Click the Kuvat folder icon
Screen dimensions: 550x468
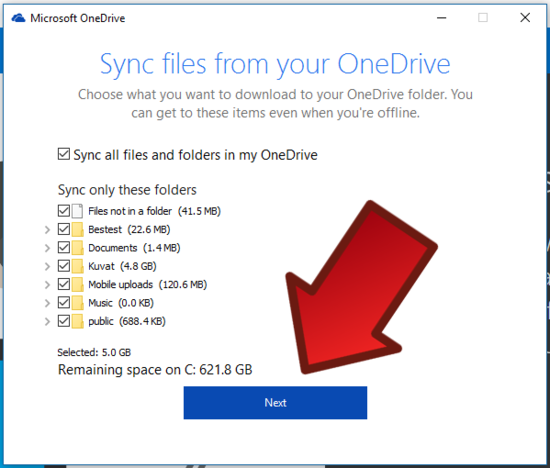click(x=78, y=266)
